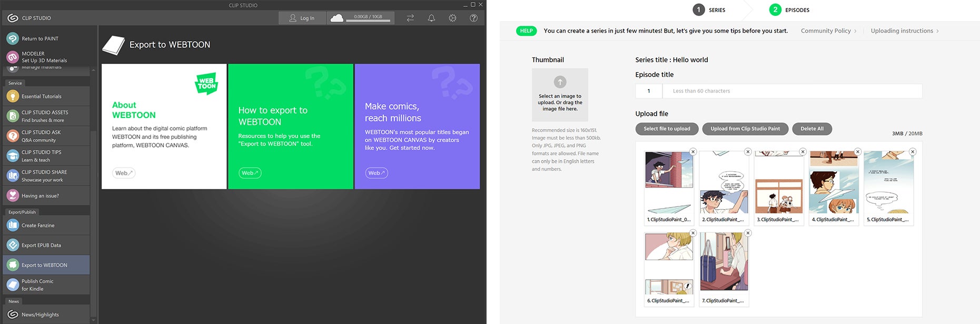Select uploaded thumbnail 3. ClipStudioPaint

pyautogui.click(x=779, y=188)
